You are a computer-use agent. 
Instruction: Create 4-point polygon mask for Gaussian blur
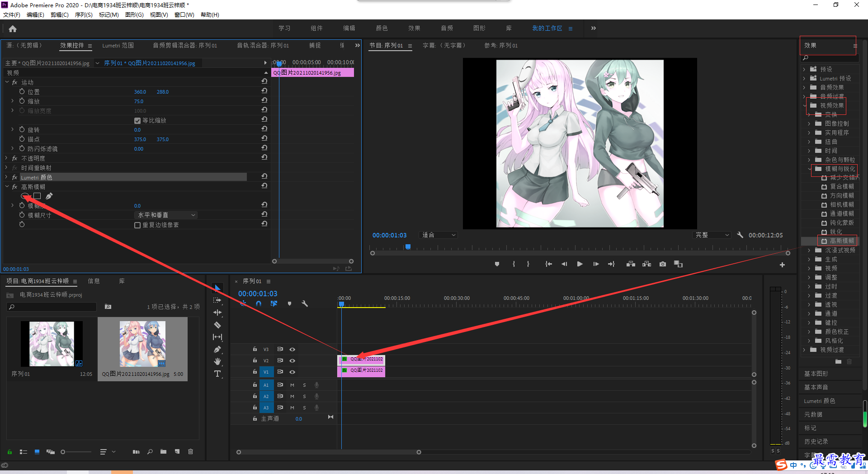[37, 196]
